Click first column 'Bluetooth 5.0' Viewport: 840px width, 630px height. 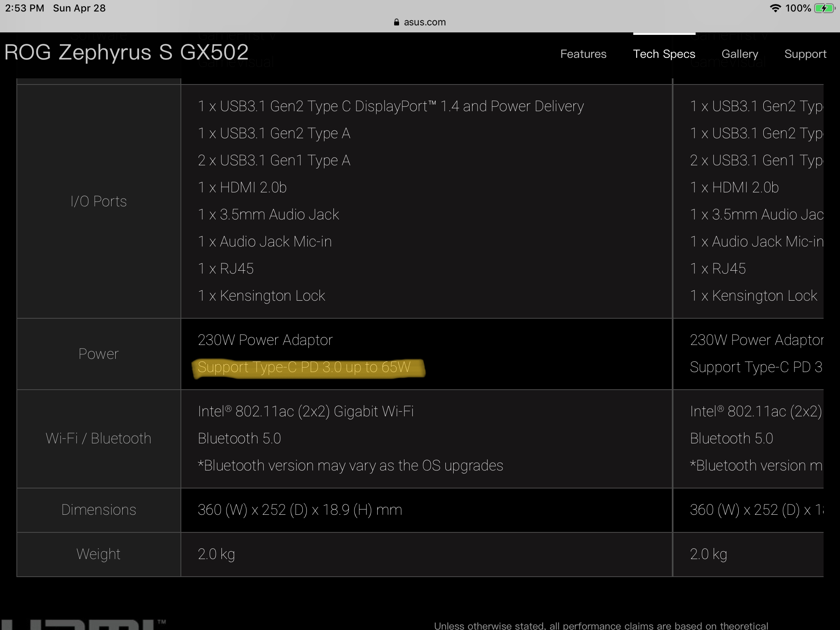(x=239, y=438)
